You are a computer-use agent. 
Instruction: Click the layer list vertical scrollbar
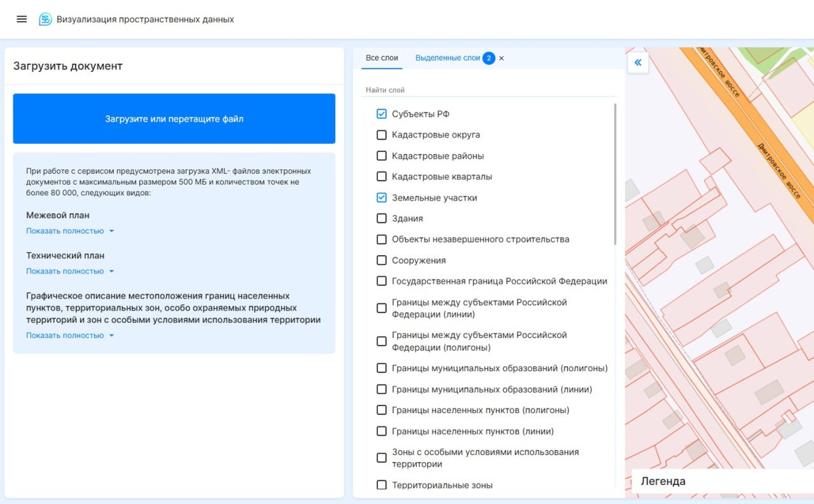(x=615, y=174)
